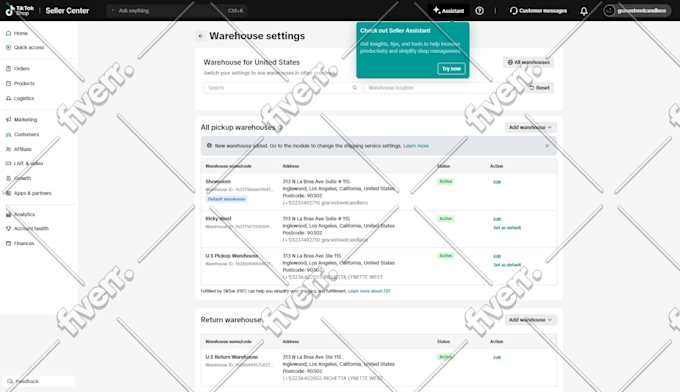Dismiss the new warehouse notice

click(547, 146)
